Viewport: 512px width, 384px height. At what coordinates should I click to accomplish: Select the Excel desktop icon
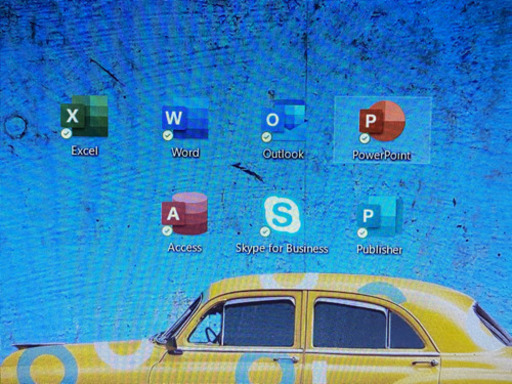(x=84, y=116)
